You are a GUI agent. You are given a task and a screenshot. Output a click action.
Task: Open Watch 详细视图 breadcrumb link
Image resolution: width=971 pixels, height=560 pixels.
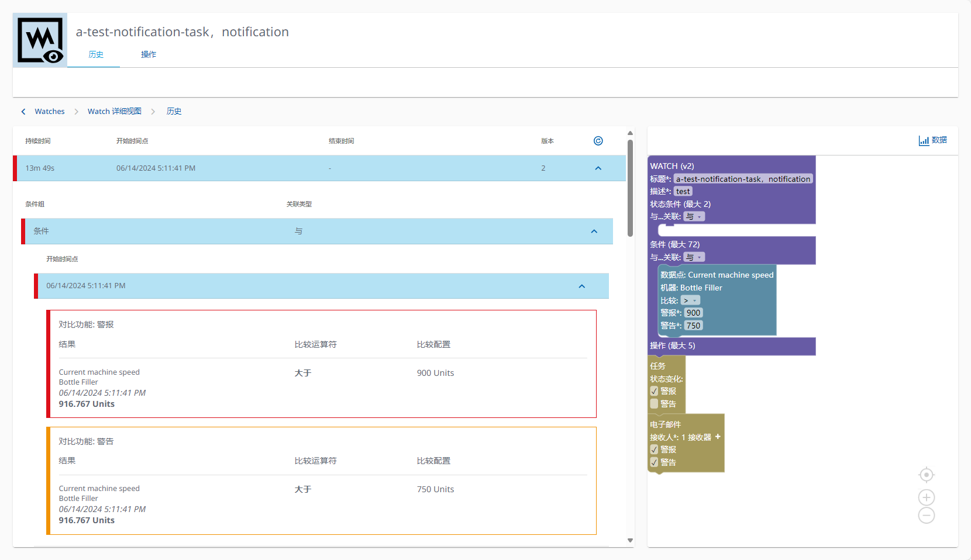[x=115, y=112]
